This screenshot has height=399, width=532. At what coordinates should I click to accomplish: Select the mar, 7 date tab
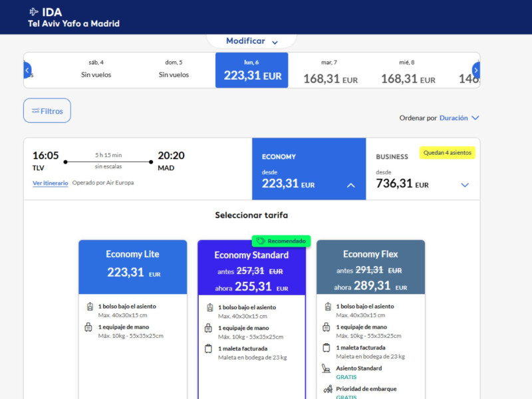pyautogui.click(x=329, y=70)
